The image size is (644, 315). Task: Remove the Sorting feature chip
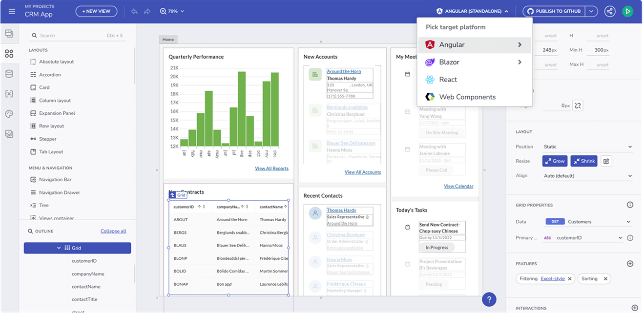tap(605, 279)
